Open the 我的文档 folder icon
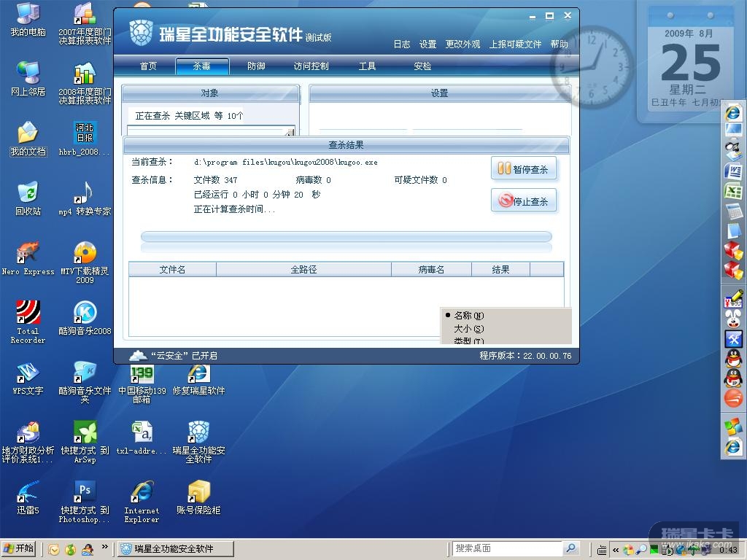 tap(28, 139)
